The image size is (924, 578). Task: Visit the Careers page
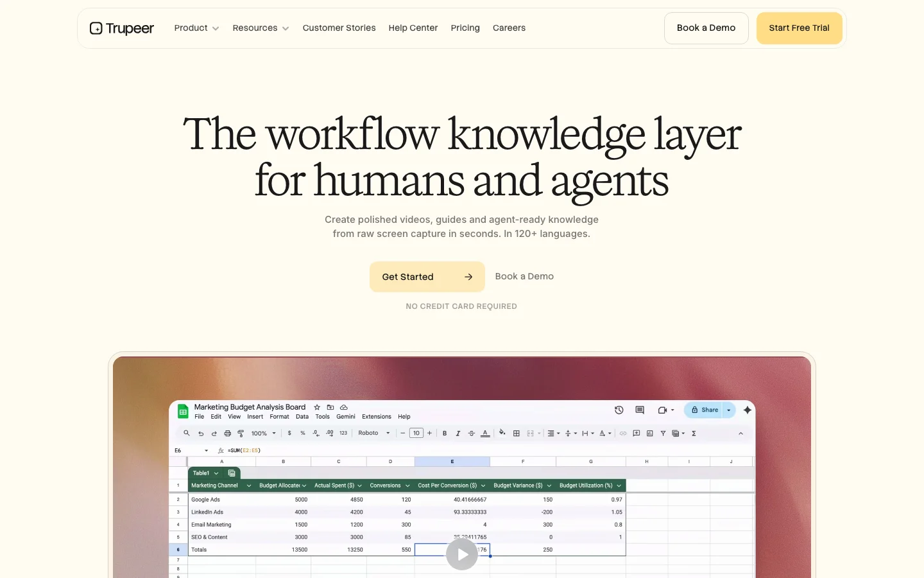coord(509,28)
